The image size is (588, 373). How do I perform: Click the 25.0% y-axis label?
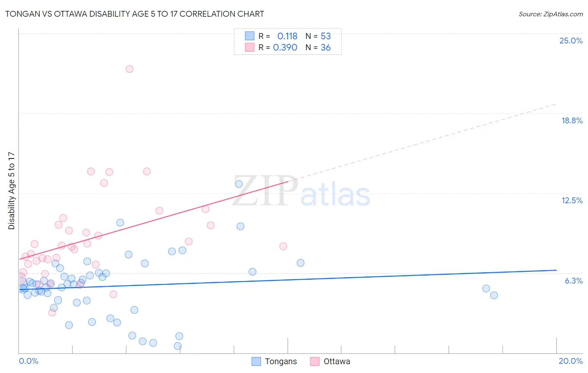pyautogui.click(x=571, y=41)
